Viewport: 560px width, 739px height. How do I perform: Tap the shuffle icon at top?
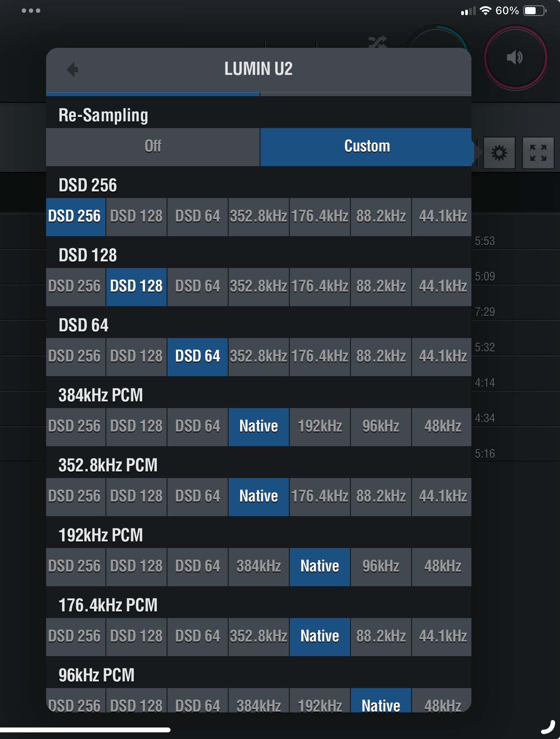click(x=377, y=43)
